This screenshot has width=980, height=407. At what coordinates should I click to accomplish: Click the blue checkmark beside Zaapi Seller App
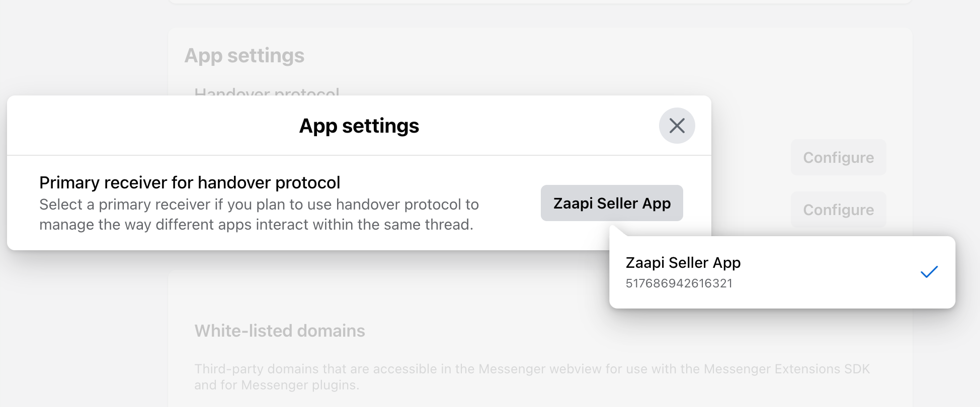[929, 272]
